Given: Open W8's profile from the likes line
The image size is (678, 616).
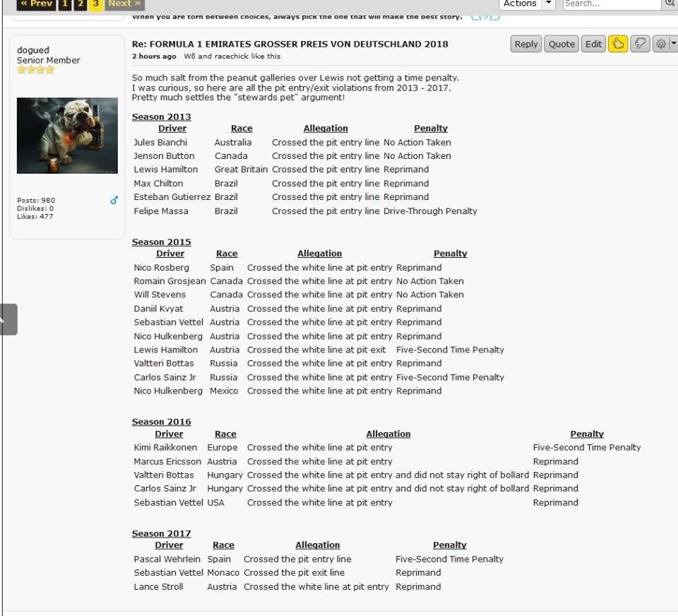Looking at the screenshot, I should (x=190, y=57).
